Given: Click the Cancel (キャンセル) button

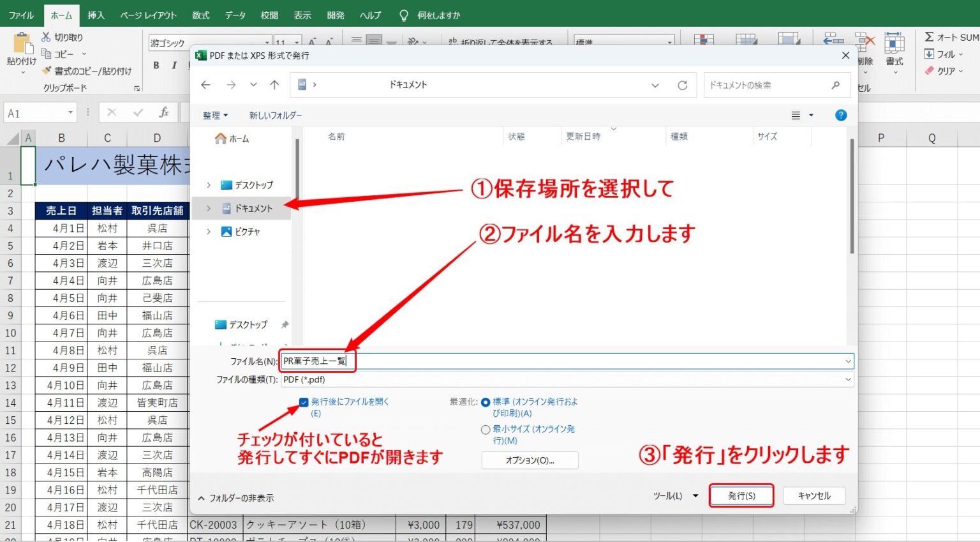Looking at the screenshot, I should click(x=814, y=496).
